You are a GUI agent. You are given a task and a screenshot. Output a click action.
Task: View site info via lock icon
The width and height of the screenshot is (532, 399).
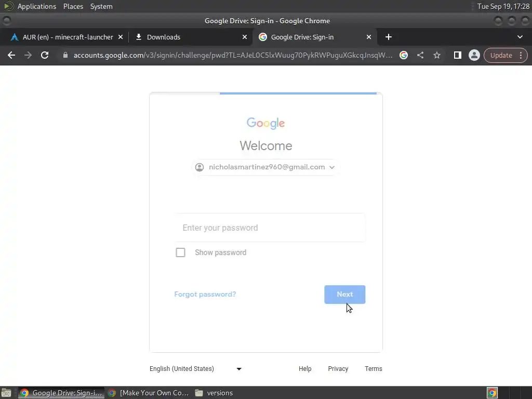click(x=65, y=55)
